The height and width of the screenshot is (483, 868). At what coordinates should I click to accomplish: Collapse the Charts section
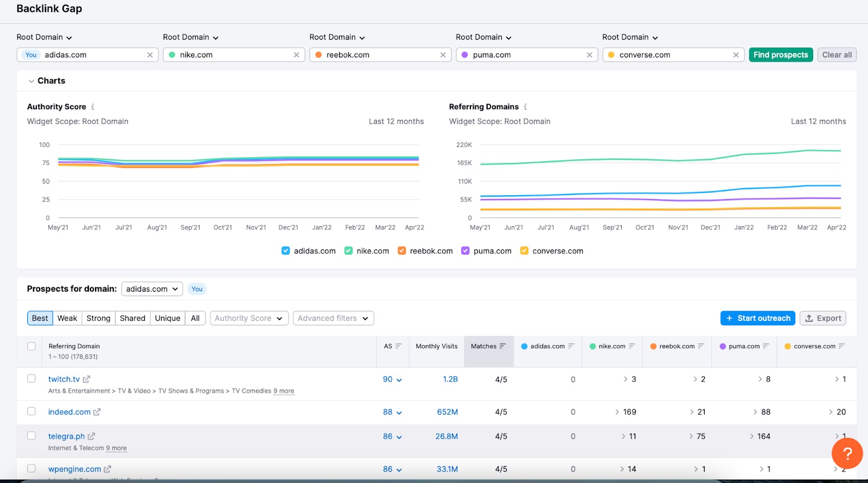(31, 81)
